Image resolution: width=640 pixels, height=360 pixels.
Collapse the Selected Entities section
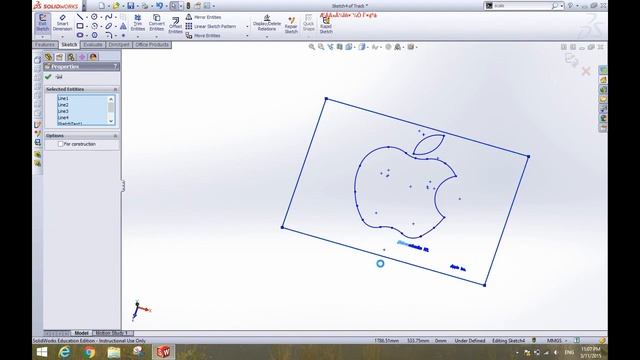[115, 89]
